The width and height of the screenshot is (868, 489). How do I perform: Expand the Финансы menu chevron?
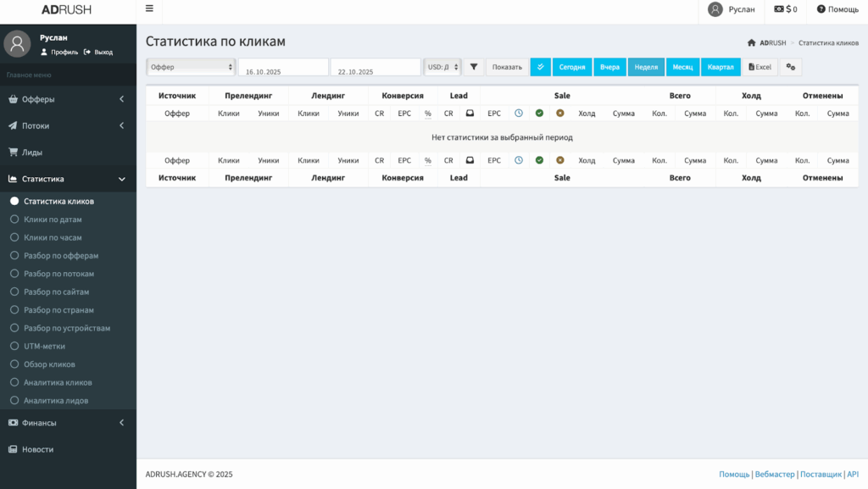[x=122, y=423]
